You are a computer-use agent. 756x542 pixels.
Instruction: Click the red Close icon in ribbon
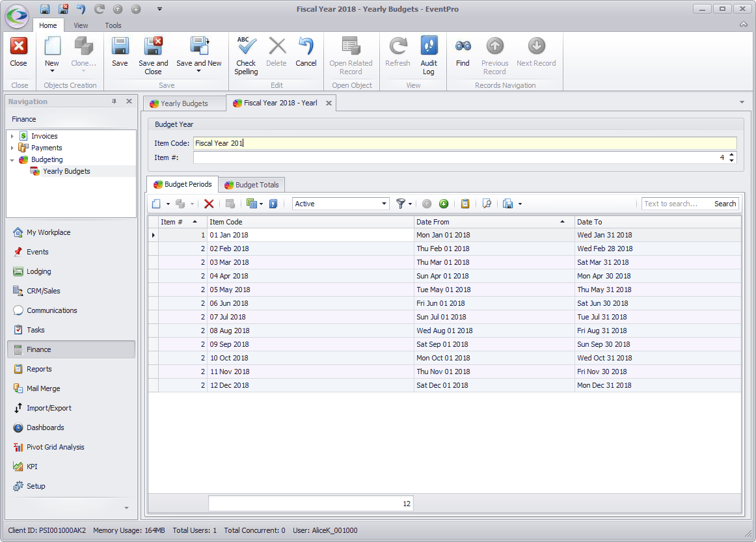pyautogui.click(x=18, y=47)
